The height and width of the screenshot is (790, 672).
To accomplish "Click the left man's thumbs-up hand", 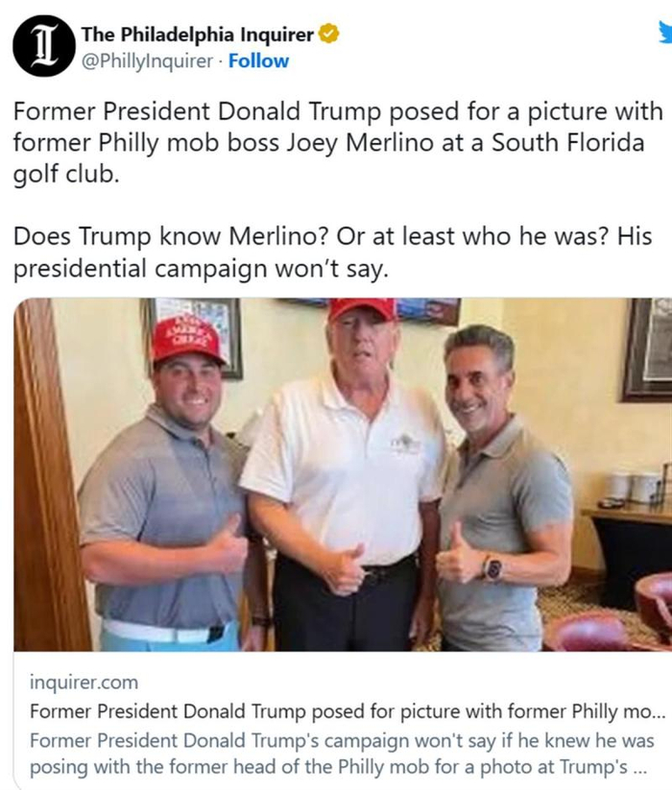I will pyautogui.click(x=228, y=547).
